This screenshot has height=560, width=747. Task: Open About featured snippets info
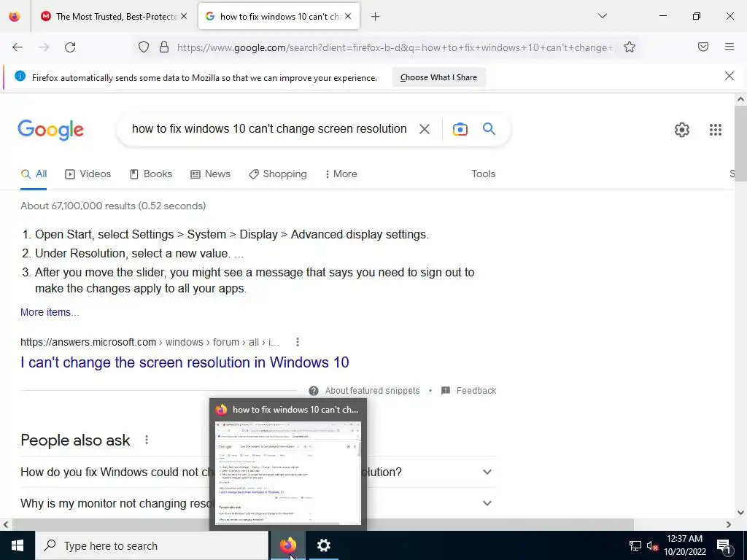coord(365,391)
